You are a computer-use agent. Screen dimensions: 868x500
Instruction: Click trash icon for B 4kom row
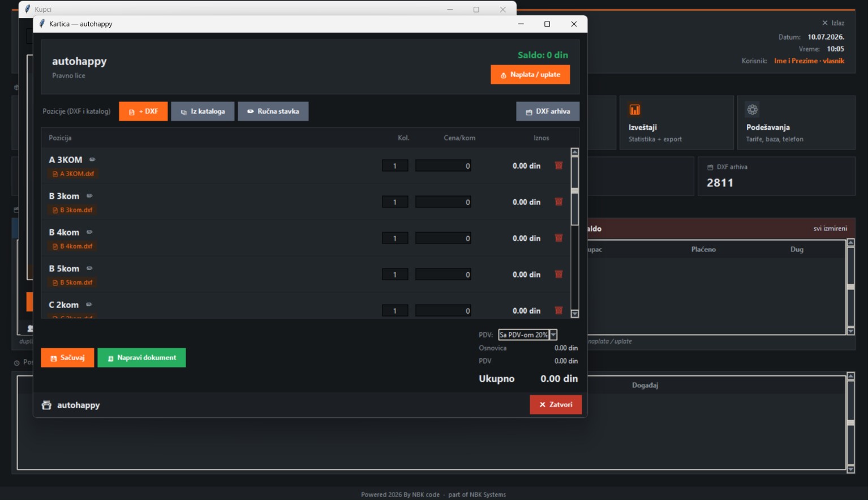(x=558, y=238)
